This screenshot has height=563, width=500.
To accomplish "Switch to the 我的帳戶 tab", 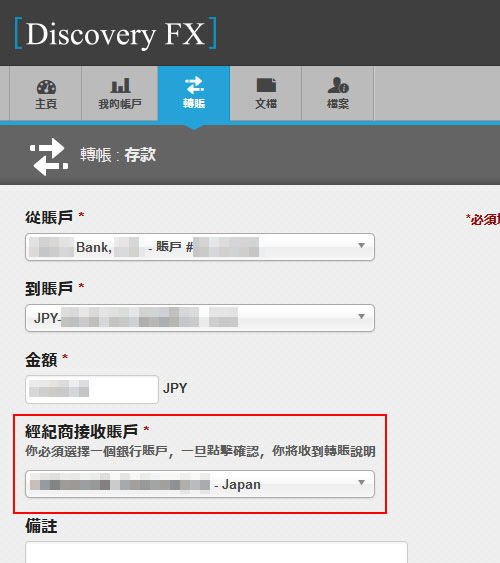I will [x=120, y=93].
